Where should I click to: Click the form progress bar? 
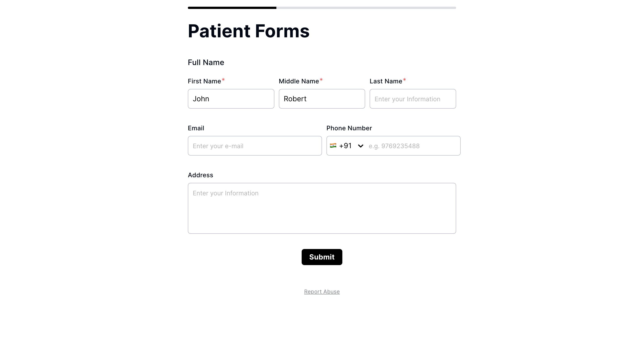[x=322, y=8]
